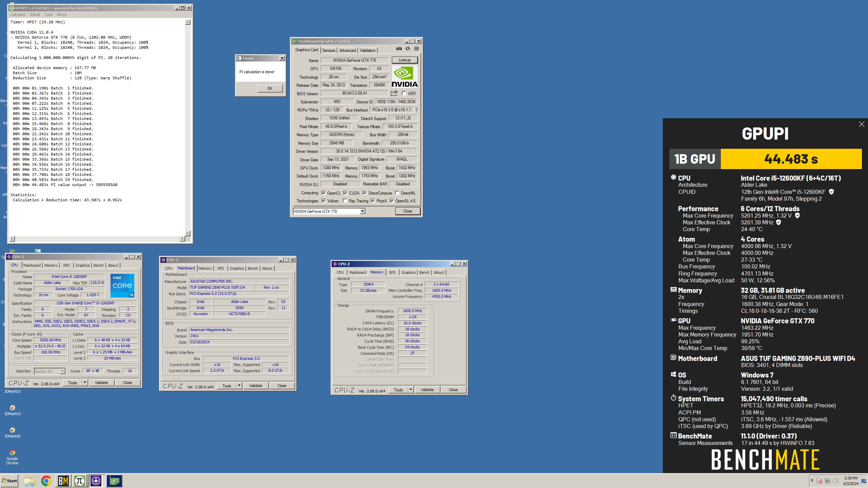
Task: Open the Calculate menu in GPUPI
Action: [18, 15]
